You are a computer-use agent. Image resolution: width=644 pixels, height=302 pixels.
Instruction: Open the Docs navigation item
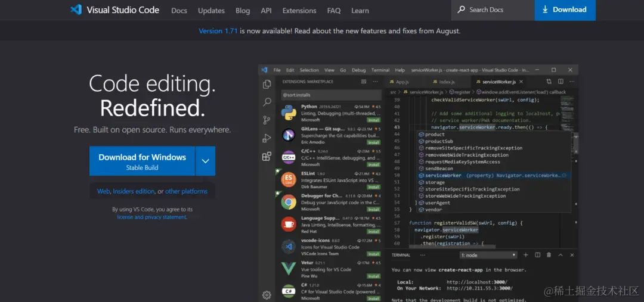click(179, 11)
